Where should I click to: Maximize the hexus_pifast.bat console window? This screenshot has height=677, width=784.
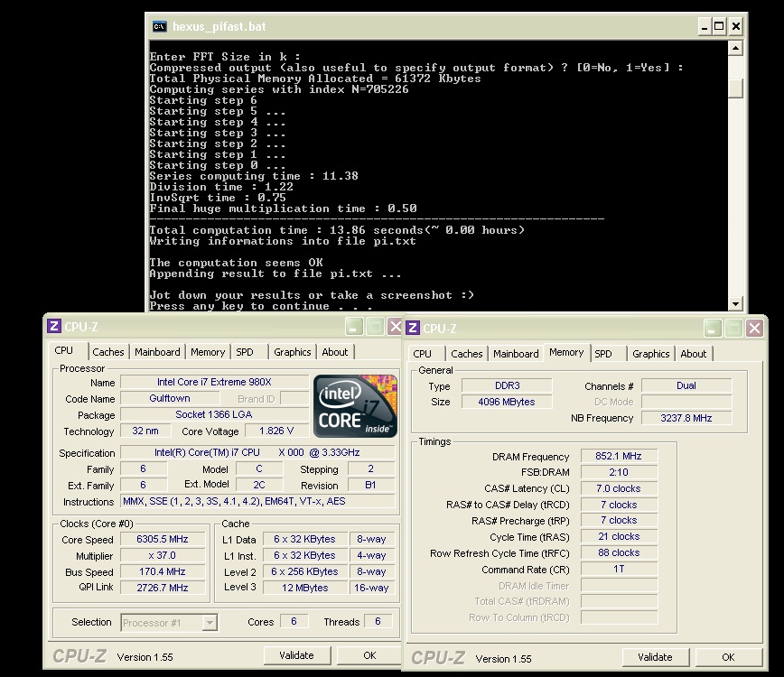pyautogui.click(x=719, y=26)
